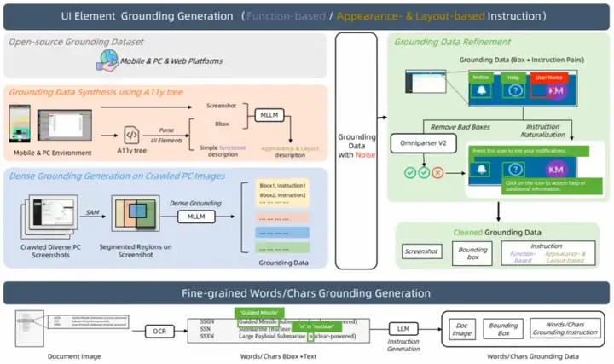
Task: Click the 'SAM' label
Action: coord(92,212)
